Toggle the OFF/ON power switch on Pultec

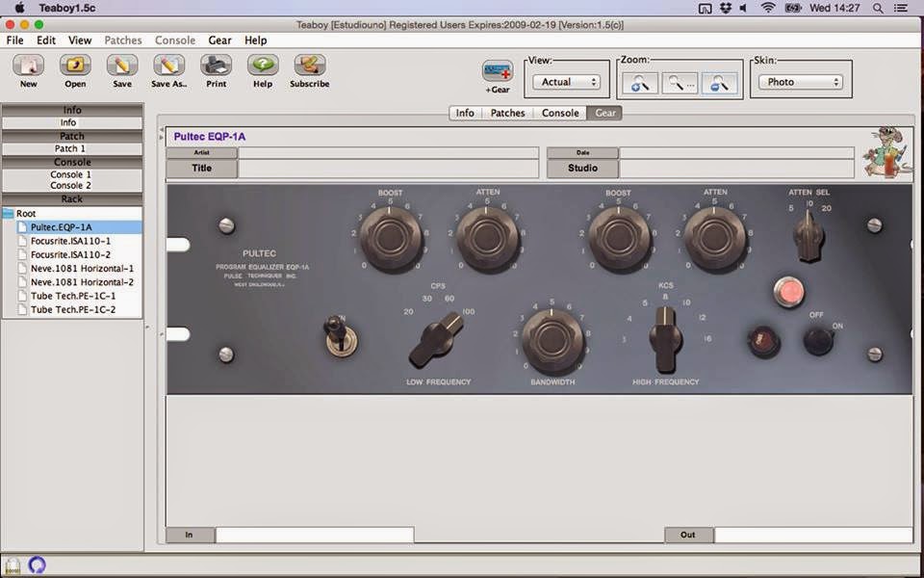tap(818, 340)
